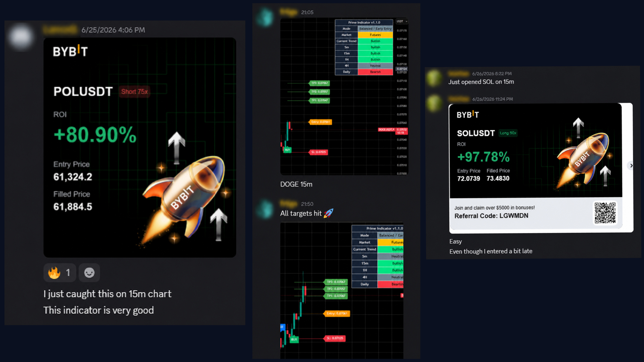Click the avatar beside the 21:05 message

[265, 18]
